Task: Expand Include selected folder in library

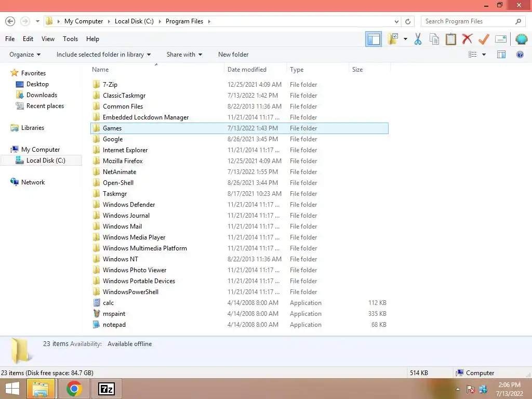Action: 103,55
